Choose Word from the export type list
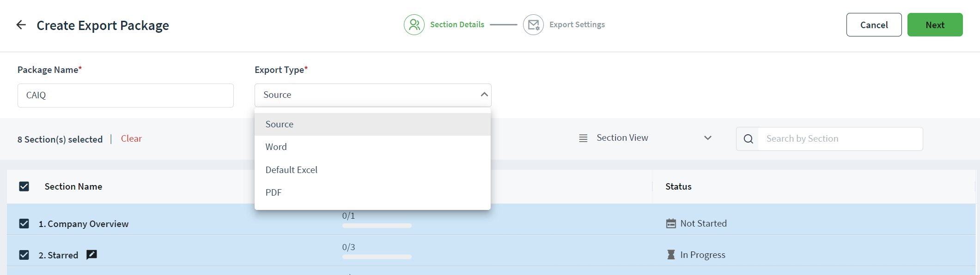The image size is (980, 275). coord(372,147)
